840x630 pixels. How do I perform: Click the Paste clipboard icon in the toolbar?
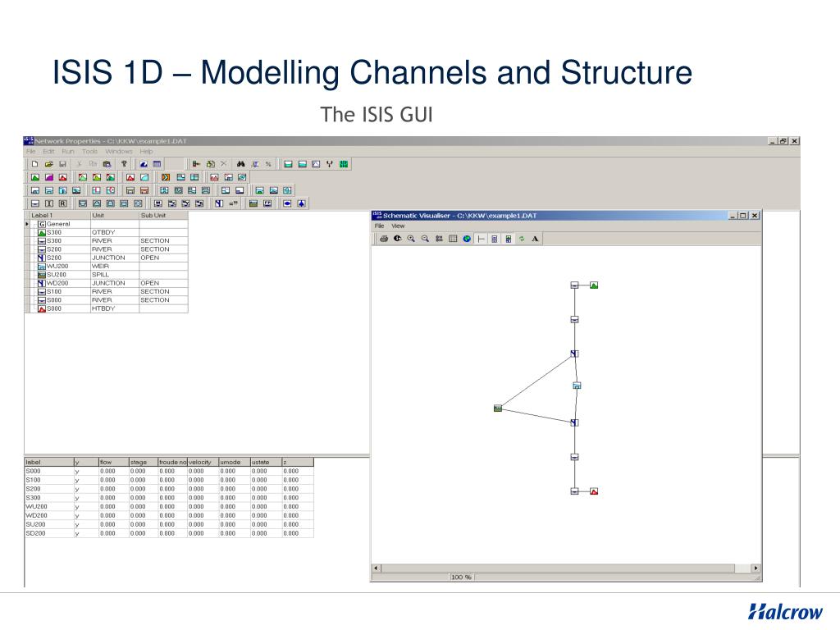[107, 164]
